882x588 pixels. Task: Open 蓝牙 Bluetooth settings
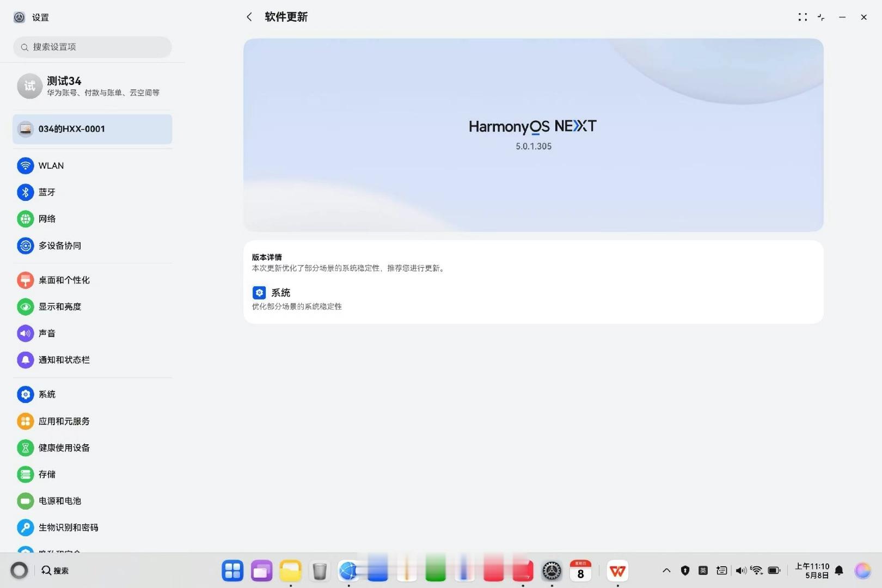pyautogui.click(x=93, y=192)
